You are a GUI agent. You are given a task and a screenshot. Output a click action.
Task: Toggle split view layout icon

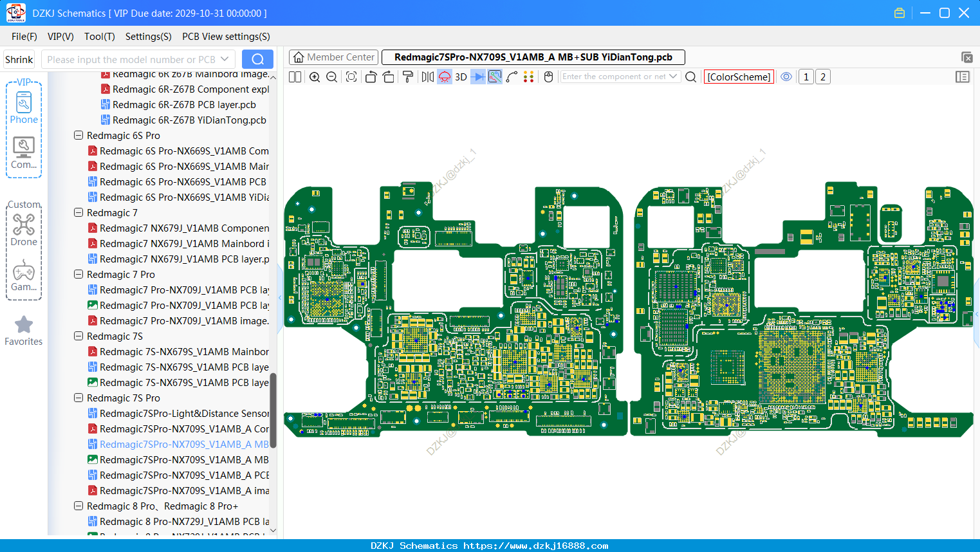[x=295, y=77]
